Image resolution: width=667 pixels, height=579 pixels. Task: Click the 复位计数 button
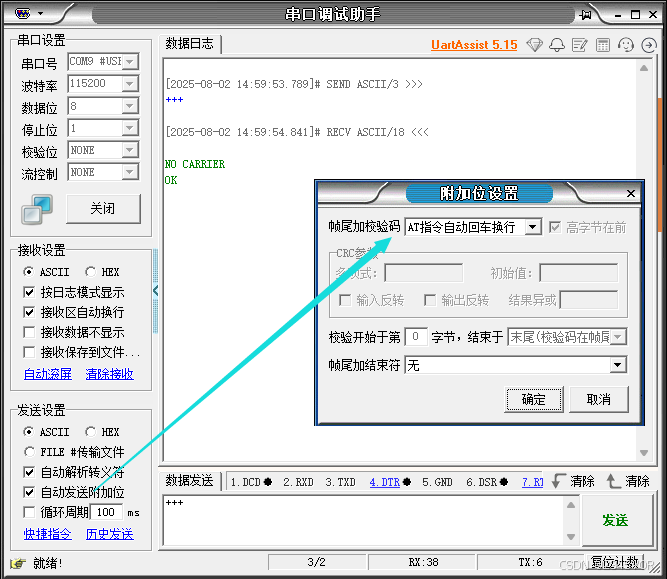click(615, 562)
